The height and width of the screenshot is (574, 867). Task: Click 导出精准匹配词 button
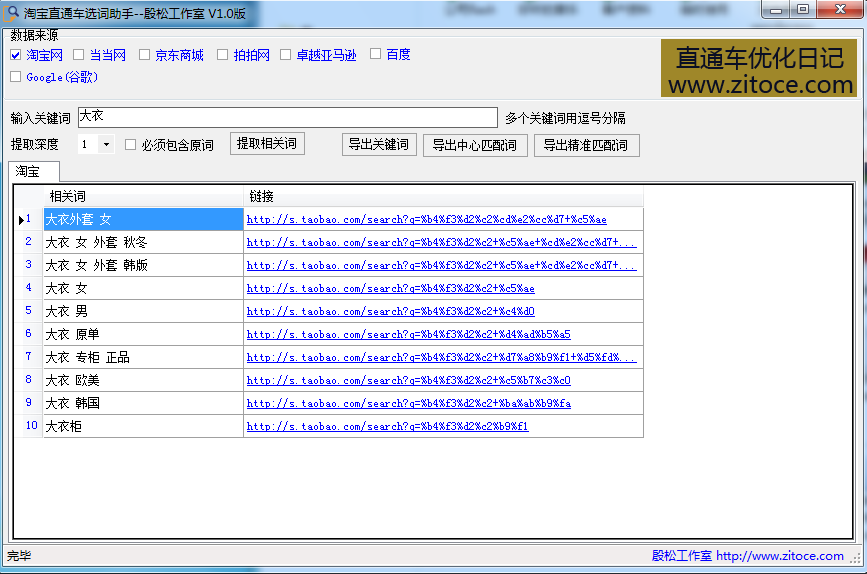click(x=586, y=145)
